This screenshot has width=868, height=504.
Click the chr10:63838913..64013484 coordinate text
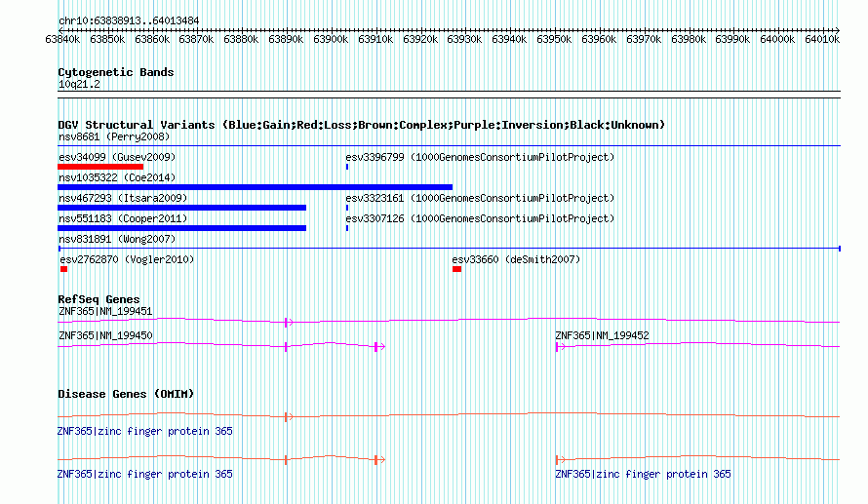click(129, 21)
